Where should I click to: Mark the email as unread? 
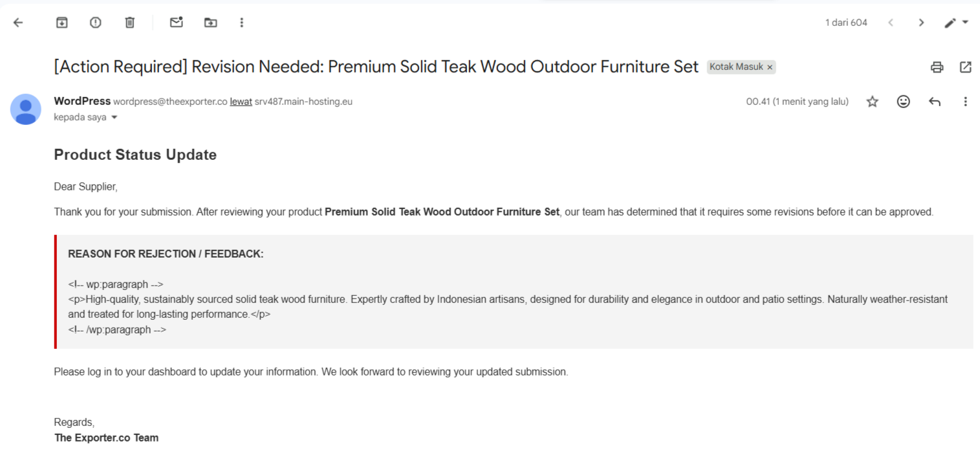coord(176,23)
